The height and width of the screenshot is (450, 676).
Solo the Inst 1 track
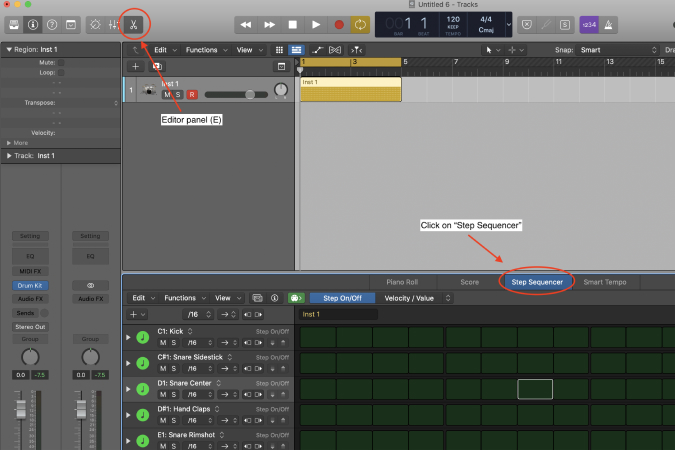pos(178,94)
